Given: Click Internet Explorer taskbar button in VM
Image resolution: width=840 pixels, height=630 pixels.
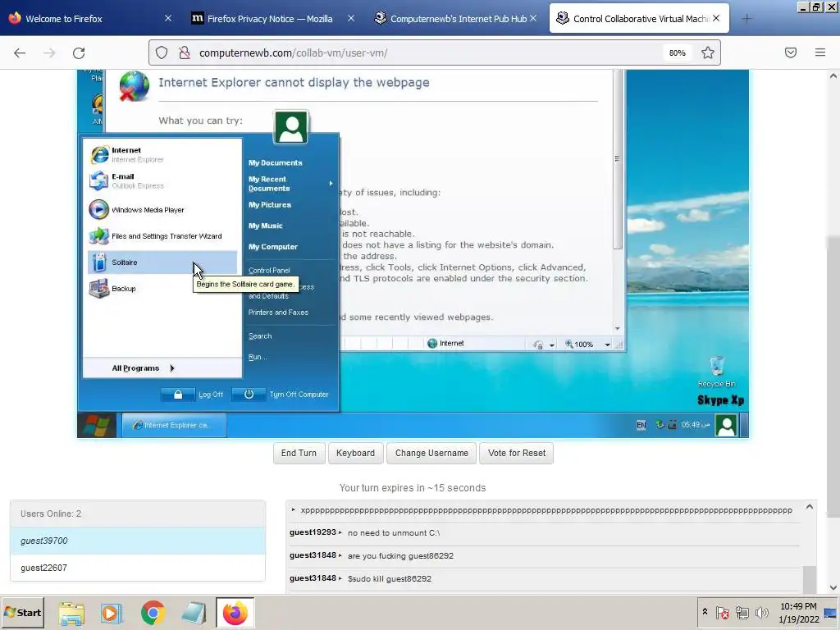Looking at the screenshot, I should point(174,426).
